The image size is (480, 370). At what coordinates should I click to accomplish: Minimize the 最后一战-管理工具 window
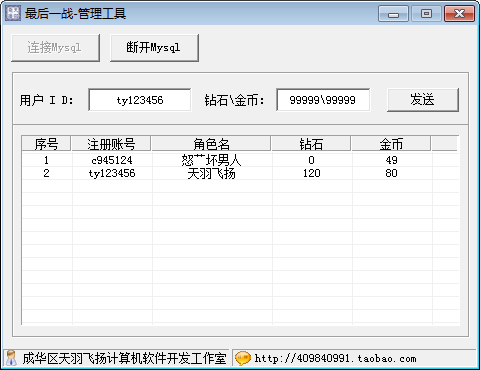tap(393, 14)
